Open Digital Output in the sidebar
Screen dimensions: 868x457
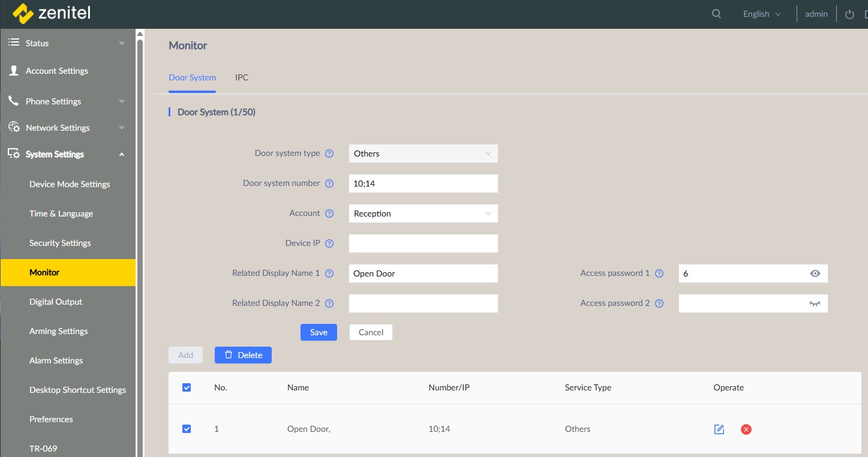(x=56, y=302)
